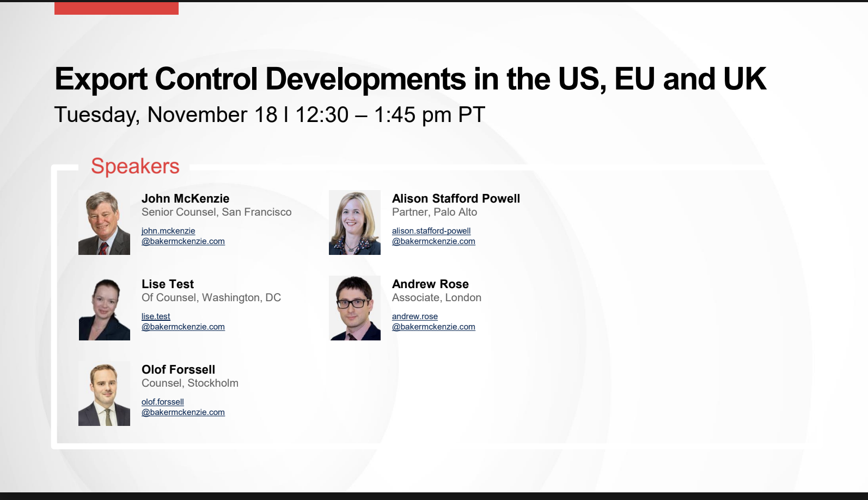868x500 pixels.
Task: Click 'Of Counsel, Washington, DC' text
Action: click(211, 298)
